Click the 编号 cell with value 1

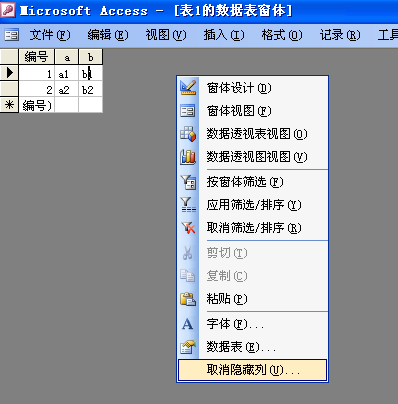point(36,73)
